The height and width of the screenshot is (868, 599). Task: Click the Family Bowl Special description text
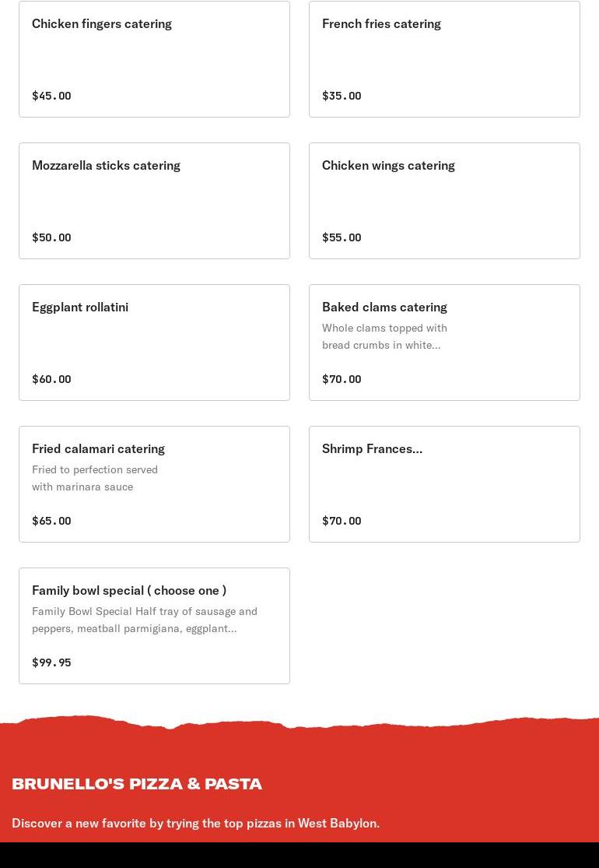click(145, 620)
